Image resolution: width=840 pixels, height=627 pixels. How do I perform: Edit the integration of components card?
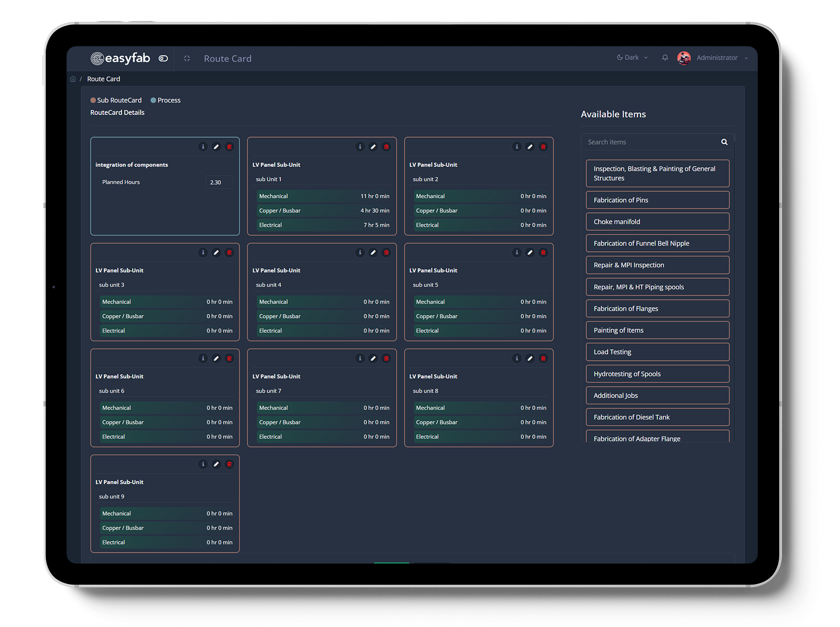click(216, 147)
